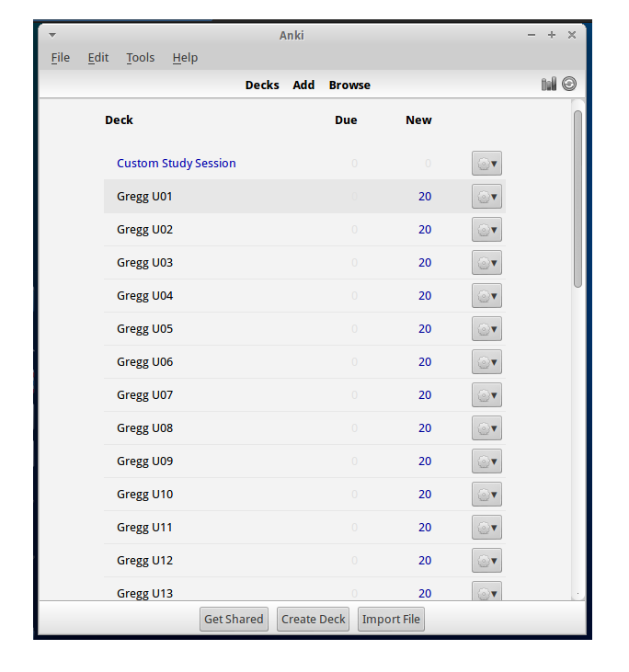Viewport: 629px width, 672px height.
Task: Open the Gregg U08 deck
Action: (x=144, y=427)
